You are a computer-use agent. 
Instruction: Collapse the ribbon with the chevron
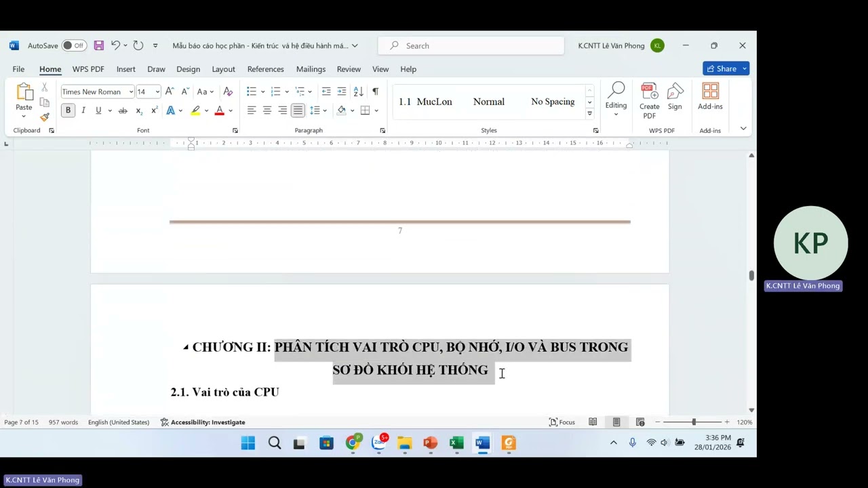(743, 128)
